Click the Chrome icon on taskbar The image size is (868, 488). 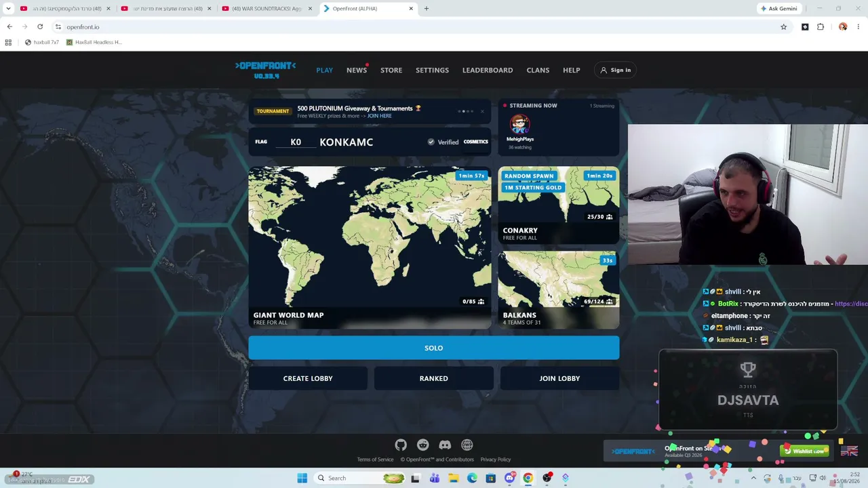pyautogui.click(x=528, y=478)
